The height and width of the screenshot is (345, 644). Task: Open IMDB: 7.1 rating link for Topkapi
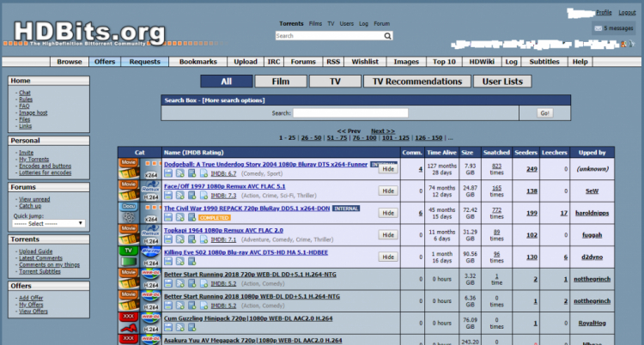pos(223,239)
